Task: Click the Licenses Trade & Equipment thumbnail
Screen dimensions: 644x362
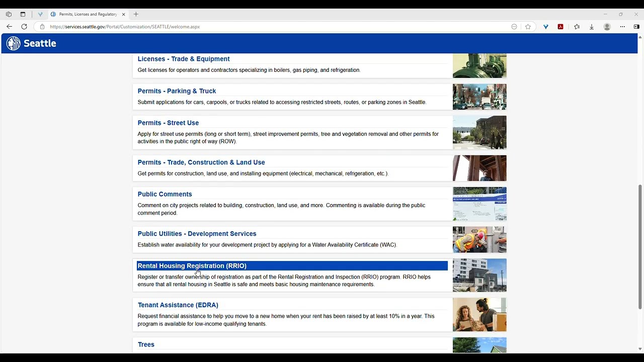Action: point(479,66)
